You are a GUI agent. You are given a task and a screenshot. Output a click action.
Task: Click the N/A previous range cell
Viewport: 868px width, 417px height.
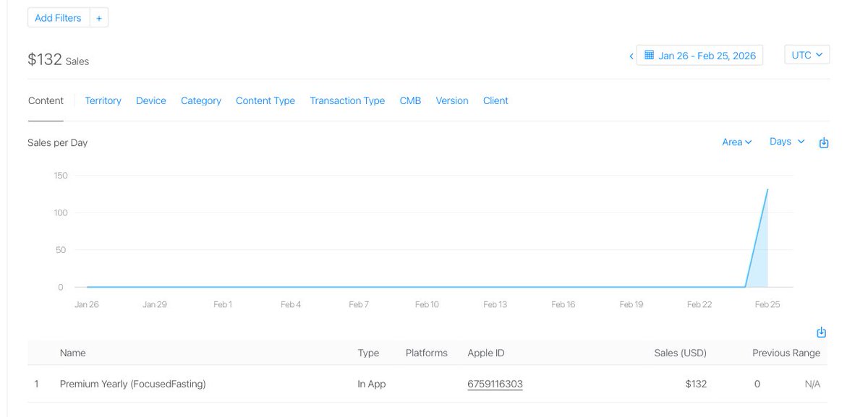pos(812,384)
